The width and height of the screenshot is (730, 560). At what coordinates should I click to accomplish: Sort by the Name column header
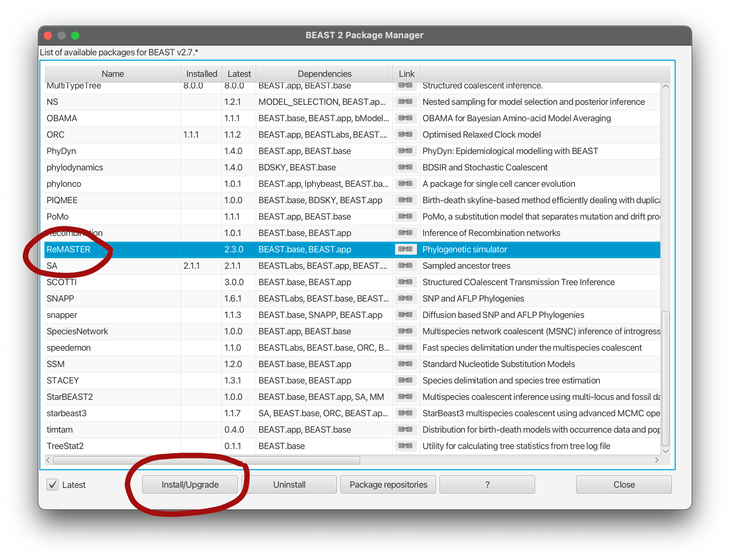coord(113,74)
